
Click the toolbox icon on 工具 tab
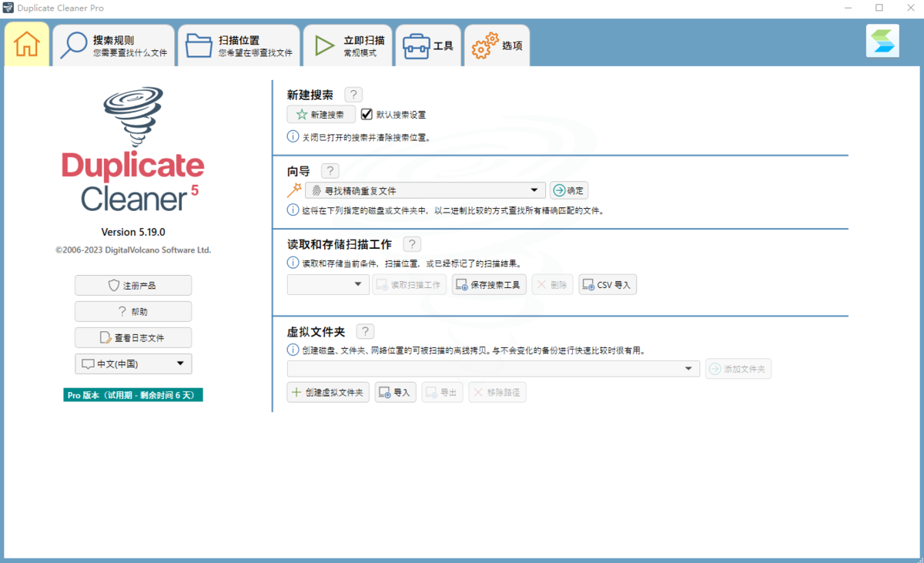click(417, 45)
